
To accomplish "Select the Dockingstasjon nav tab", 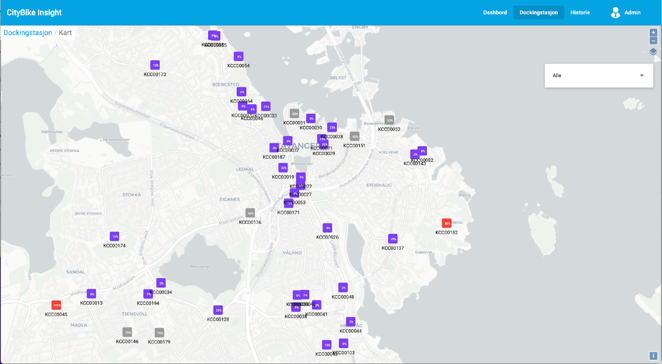I will 539,13.
